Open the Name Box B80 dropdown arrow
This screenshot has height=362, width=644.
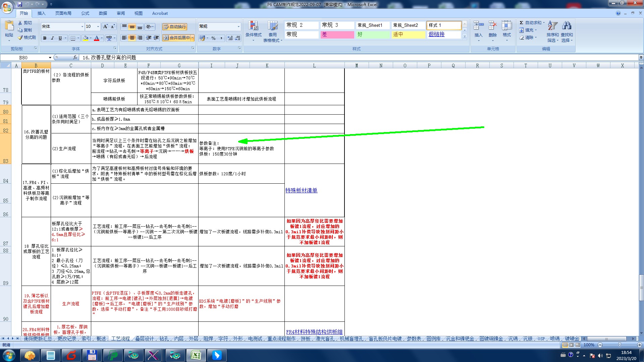click(x=50, y=58)
